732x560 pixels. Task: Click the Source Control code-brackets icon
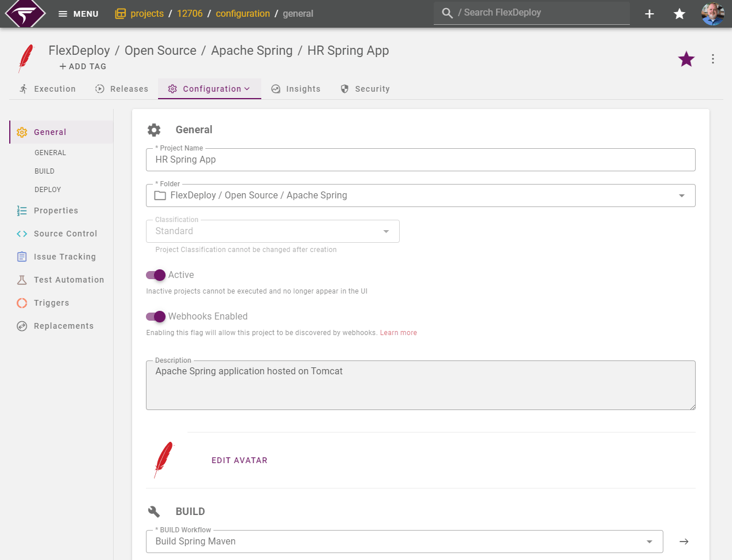[22, 234]
